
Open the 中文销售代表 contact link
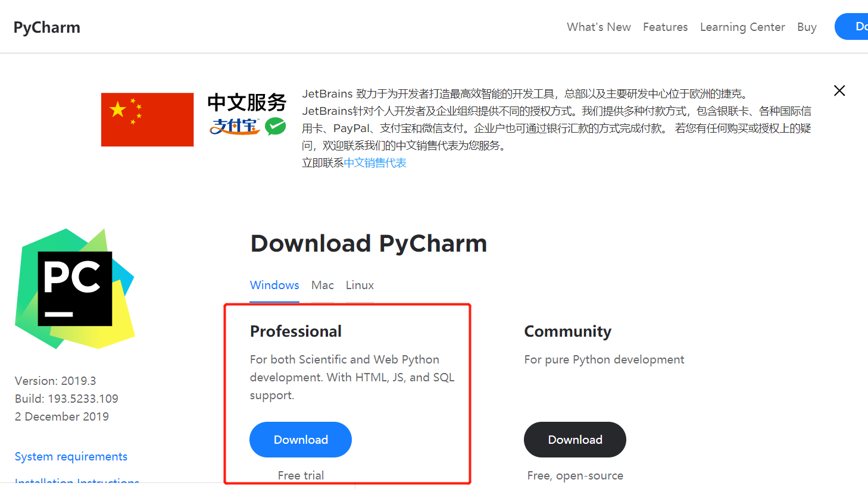(375, 162)
